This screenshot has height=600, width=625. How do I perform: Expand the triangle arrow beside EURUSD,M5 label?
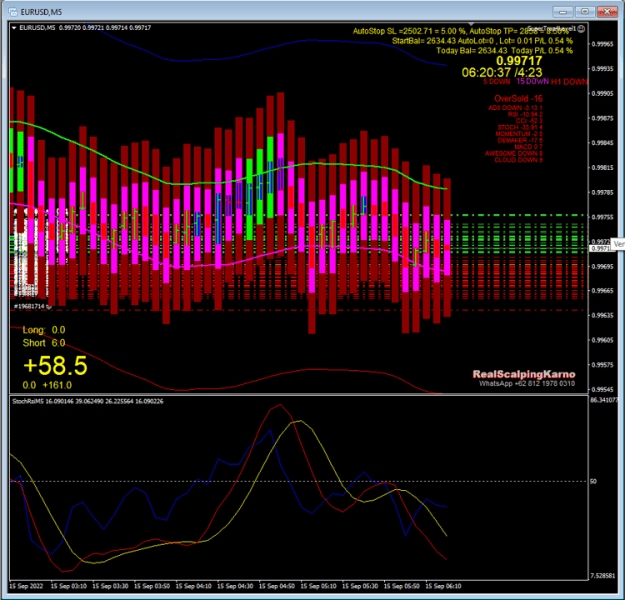click(14, 28)
